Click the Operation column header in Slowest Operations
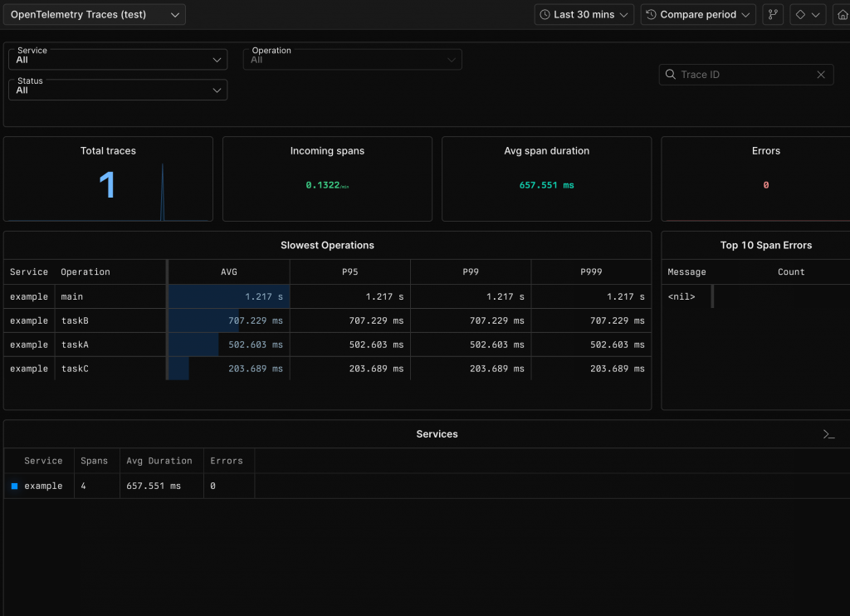The image size is (850, 616). [85, 271]
